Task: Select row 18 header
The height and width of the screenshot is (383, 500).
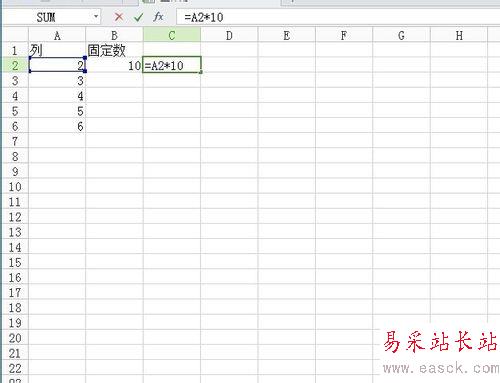Action: pos(15,308)
